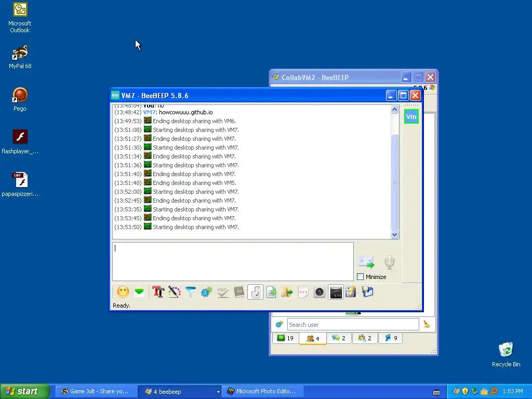Click the Ready. status bar text
The height and width of the screenshot is (399, 532).
122,305
